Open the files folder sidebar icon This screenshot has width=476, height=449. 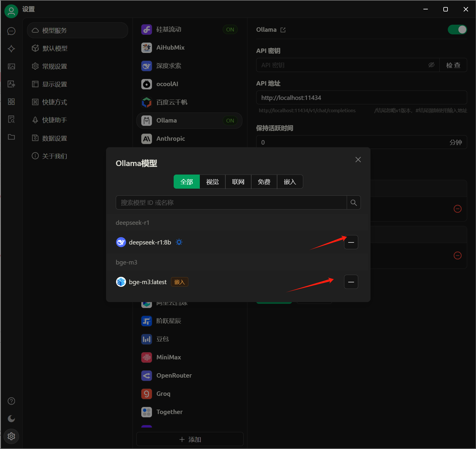11,137
